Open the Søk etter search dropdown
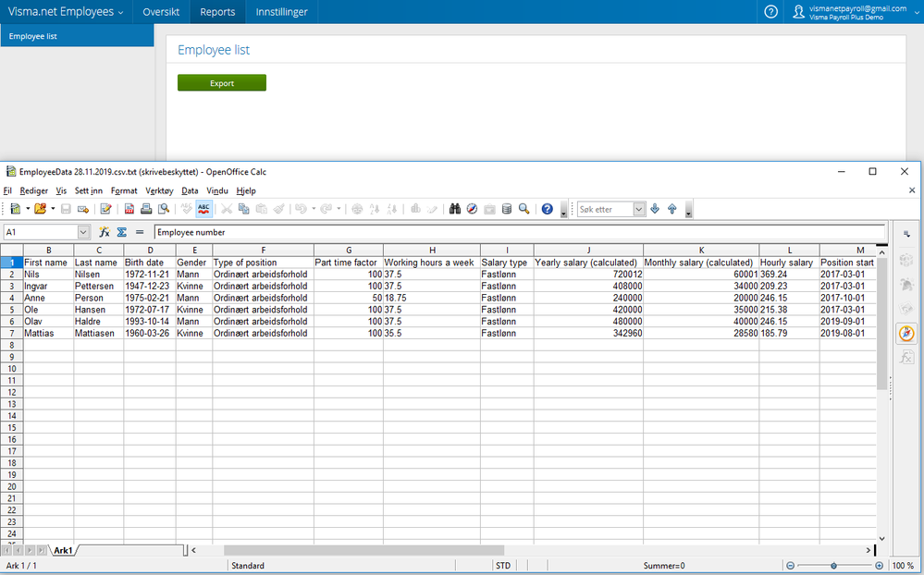 [638, 209]
